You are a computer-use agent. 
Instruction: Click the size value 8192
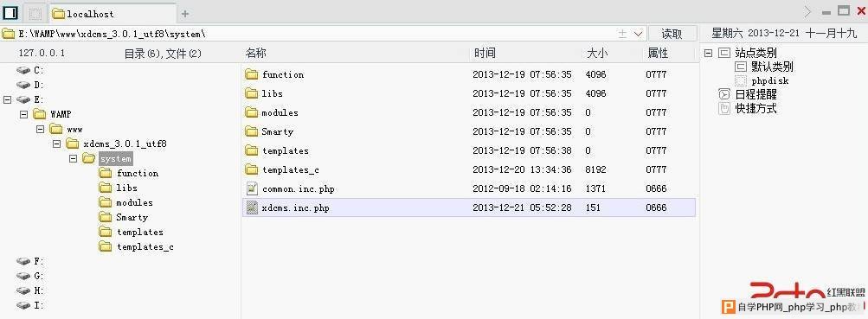point(595,169)
